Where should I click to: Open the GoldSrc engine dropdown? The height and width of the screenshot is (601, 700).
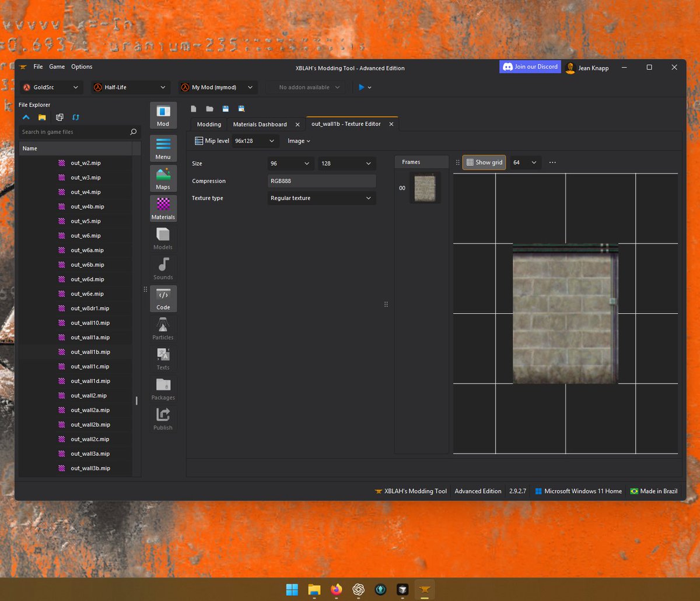tap(51, 87)
